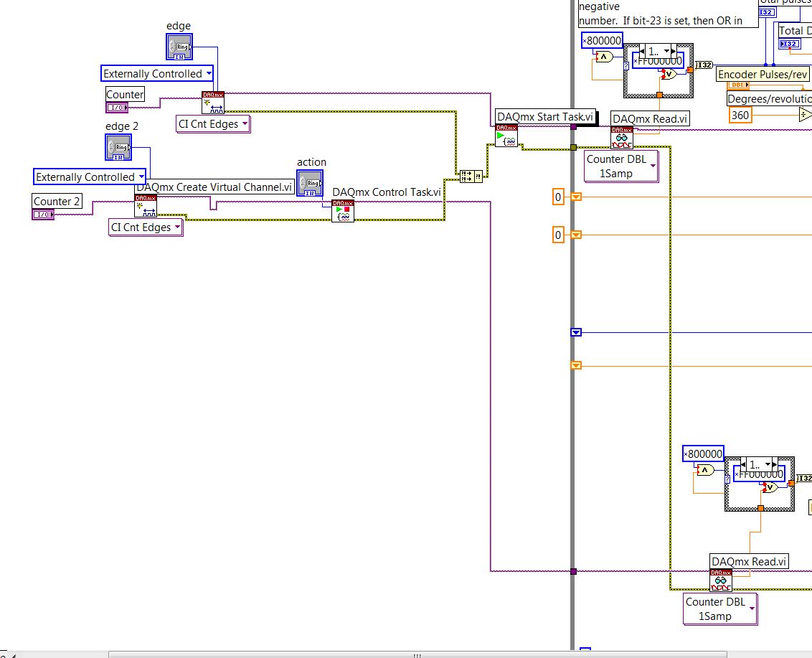
Task: Click the selector terminal of the upper case structure
Action: [x=627, y=66]
